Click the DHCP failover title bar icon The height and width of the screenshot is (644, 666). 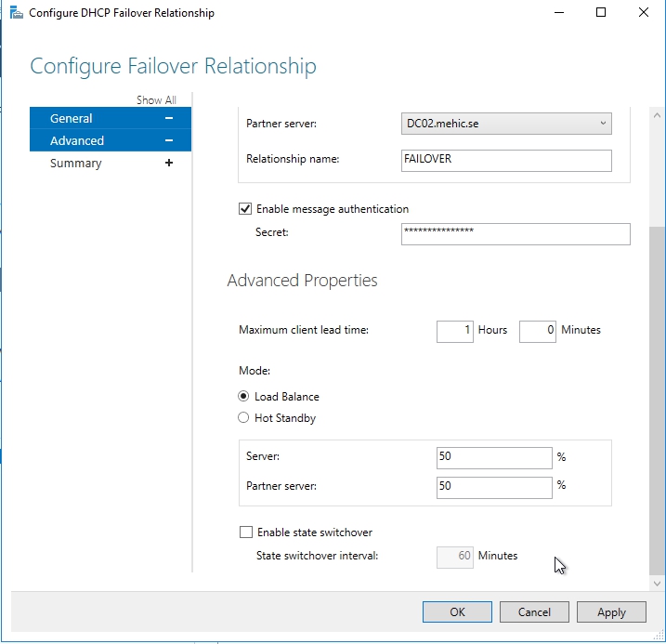[x=15, y=13]
